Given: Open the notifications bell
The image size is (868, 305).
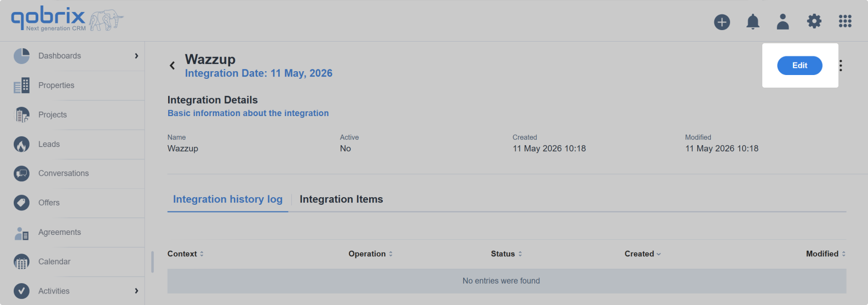Looking at the screenshot, I should click(x=753, y=22).
